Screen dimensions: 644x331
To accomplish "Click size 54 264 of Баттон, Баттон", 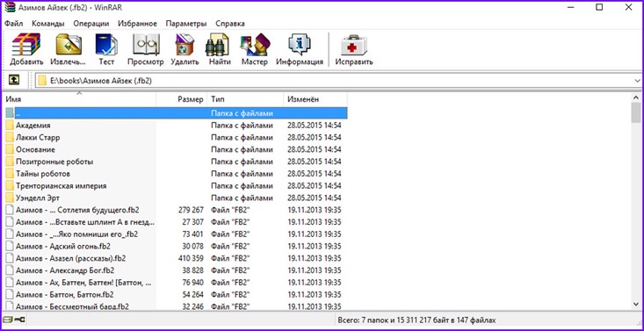I will point(193,295).
